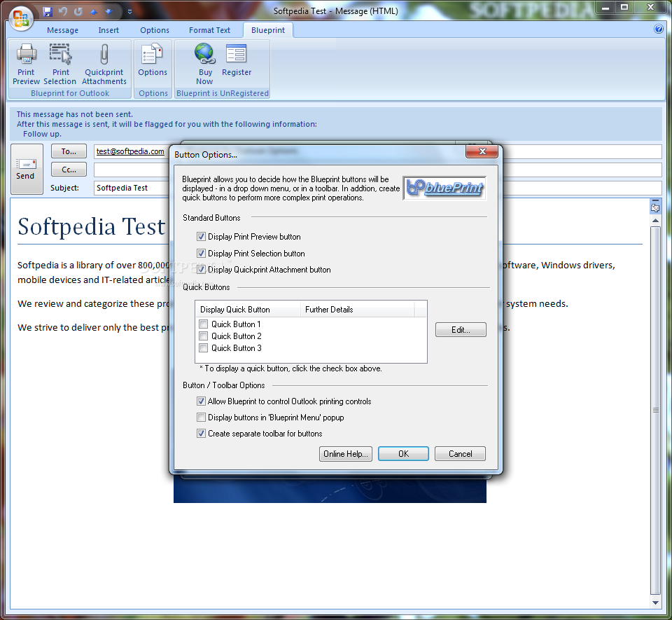Viewport: 672px width, 620px height.
Task: Click the Edit... button for quick buttons
Action: pos(461,329)
